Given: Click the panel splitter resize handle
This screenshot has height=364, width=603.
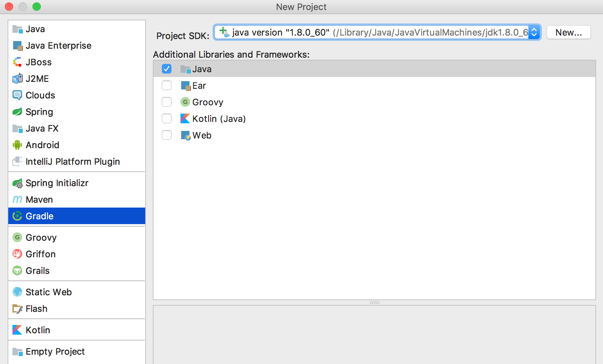Looking at the screenshot, I should [x=374, y=303].
